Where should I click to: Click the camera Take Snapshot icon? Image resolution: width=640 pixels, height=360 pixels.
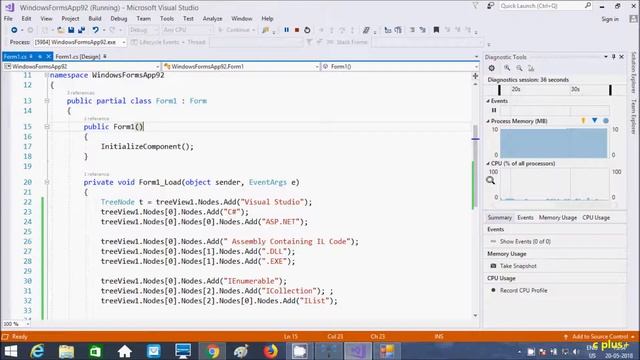click(x=493, y=266)
